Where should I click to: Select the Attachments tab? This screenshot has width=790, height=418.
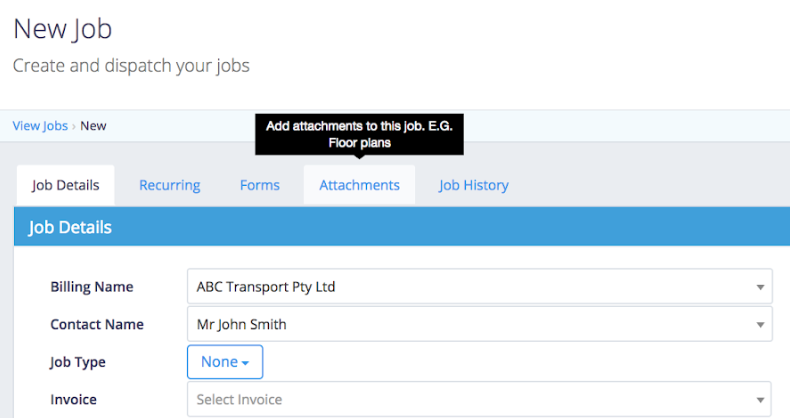click(359, 185)
